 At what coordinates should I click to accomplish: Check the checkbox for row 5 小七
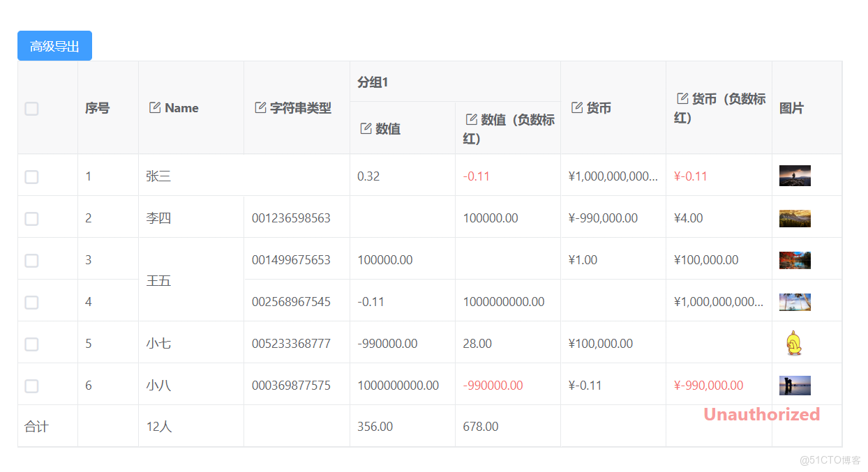point(31,344)
